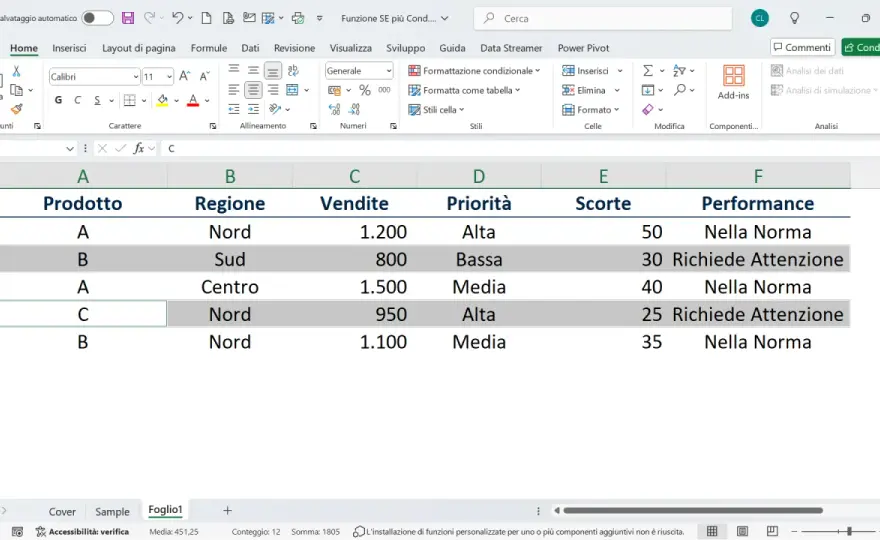880x540 pixels.
Task: Click the Merge and Center icon
Action: [292, 90]
